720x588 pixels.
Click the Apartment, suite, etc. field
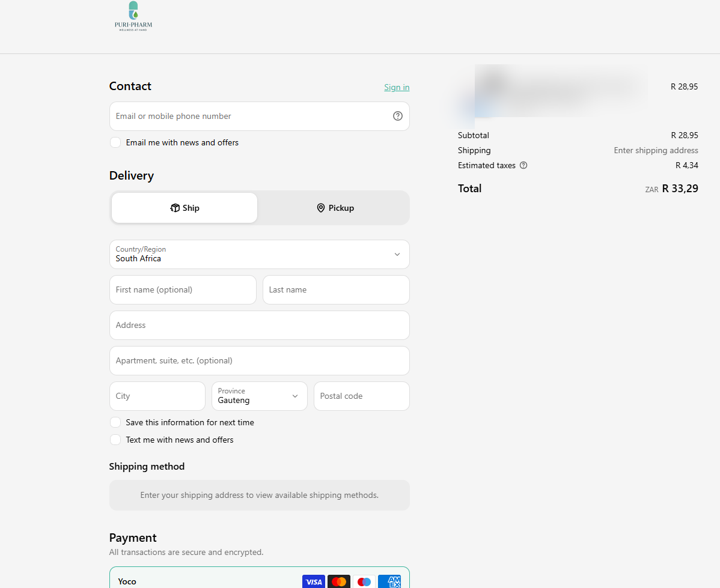coord(260,361)
